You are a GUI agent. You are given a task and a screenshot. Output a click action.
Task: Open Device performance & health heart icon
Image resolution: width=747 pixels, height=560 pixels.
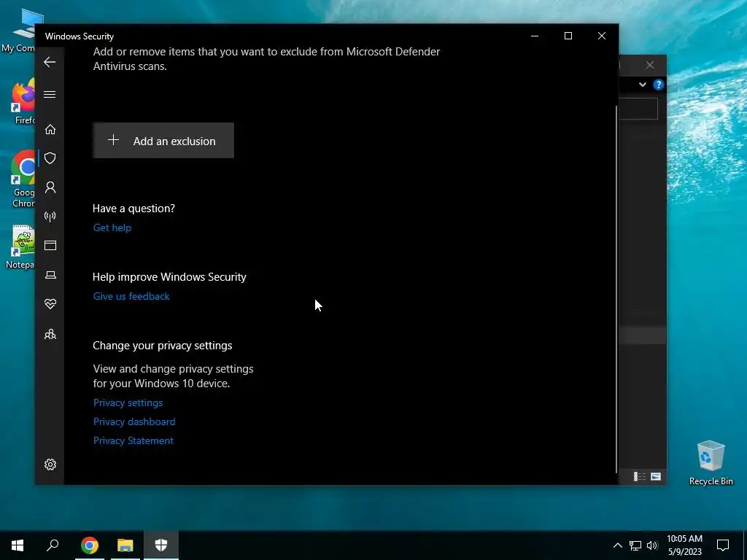50,304
